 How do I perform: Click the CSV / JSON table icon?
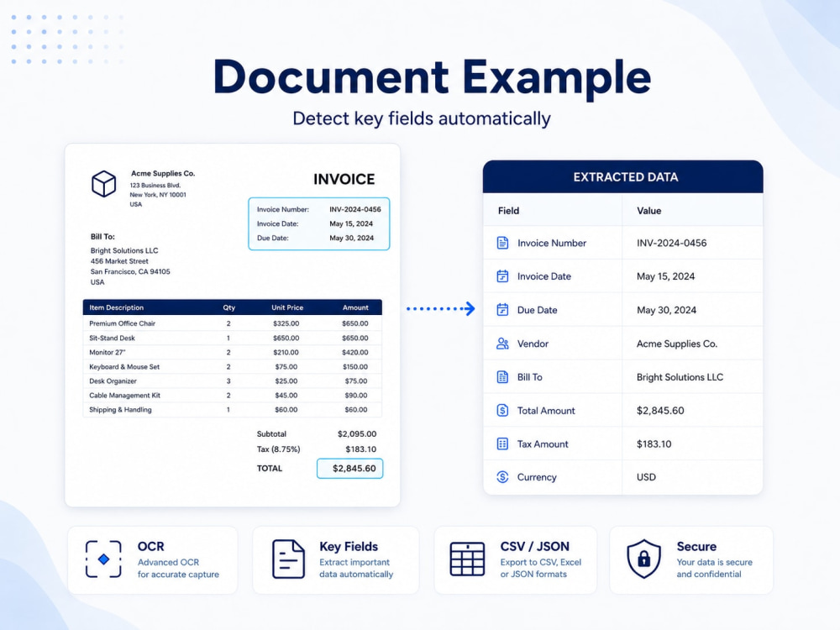click(467, 559)
